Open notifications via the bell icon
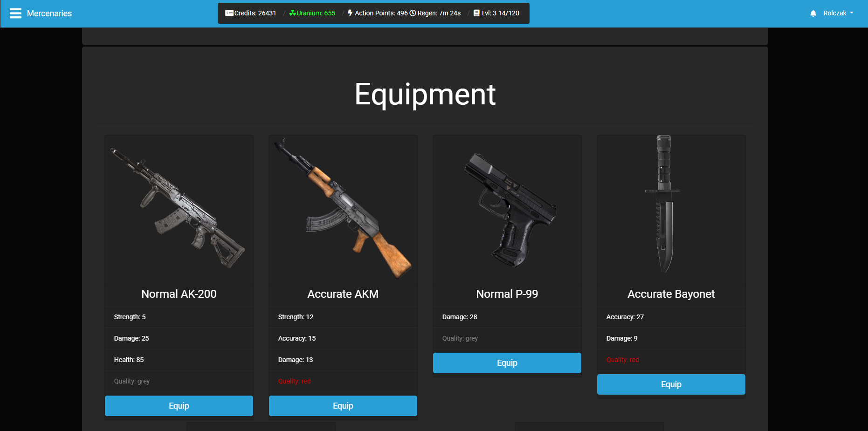This screenshot has width=868, height=431. (x=813, y=13)
